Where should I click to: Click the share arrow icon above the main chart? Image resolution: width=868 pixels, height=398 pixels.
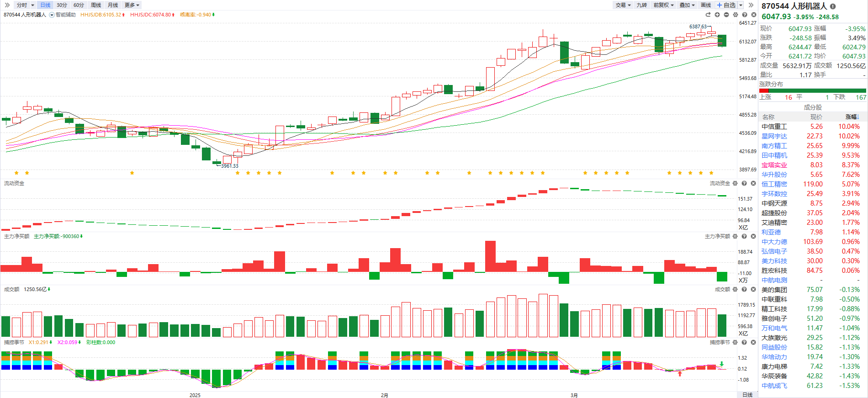[708, 15]
